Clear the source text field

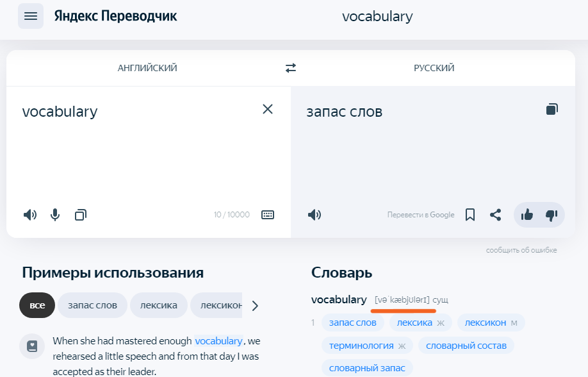(268, 109)
